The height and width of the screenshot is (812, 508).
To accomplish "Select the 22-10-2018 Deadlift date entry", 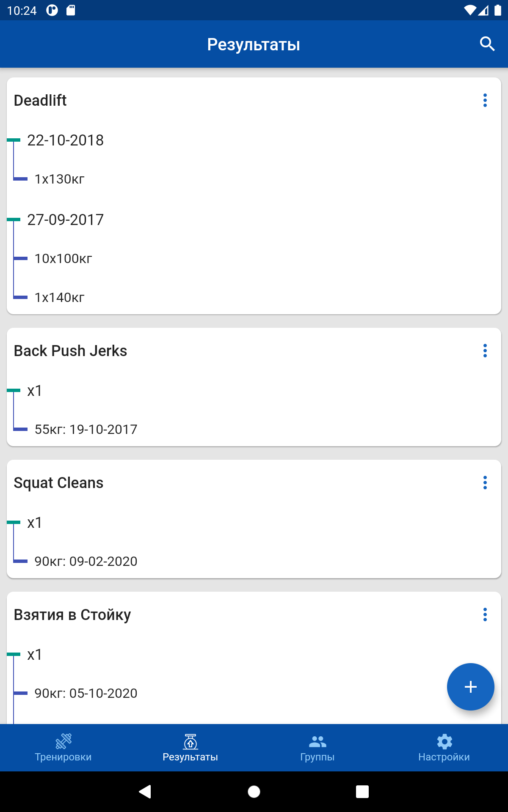I will 65,140.
